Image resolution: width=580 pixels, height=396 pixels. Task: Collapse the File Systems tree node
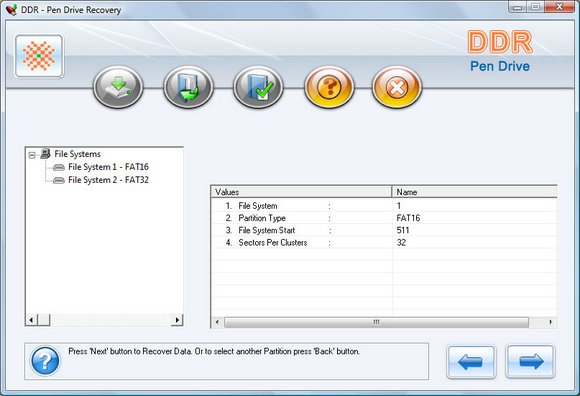32,155
